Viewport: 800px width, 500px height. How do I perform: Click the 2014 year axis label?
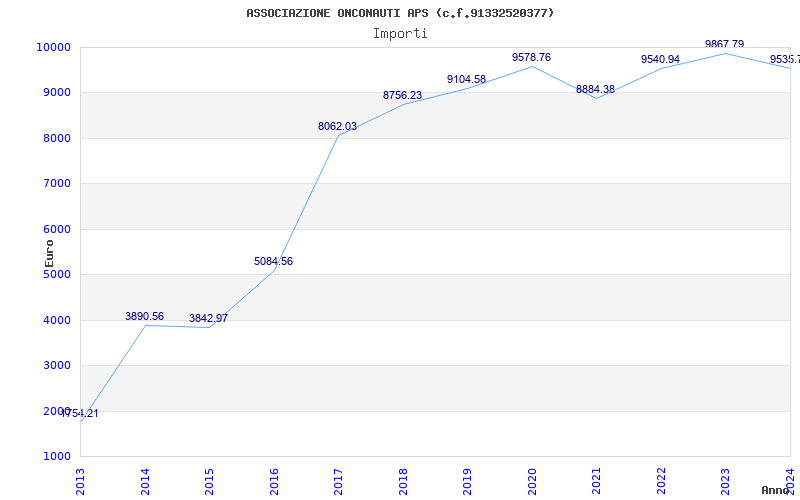pos(145,481)
